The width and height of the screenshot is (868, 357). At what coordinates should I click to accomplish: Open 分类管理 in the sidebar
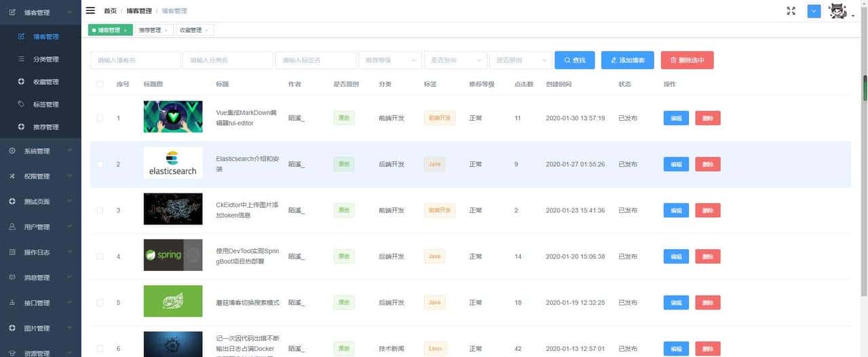pos(41,59)
